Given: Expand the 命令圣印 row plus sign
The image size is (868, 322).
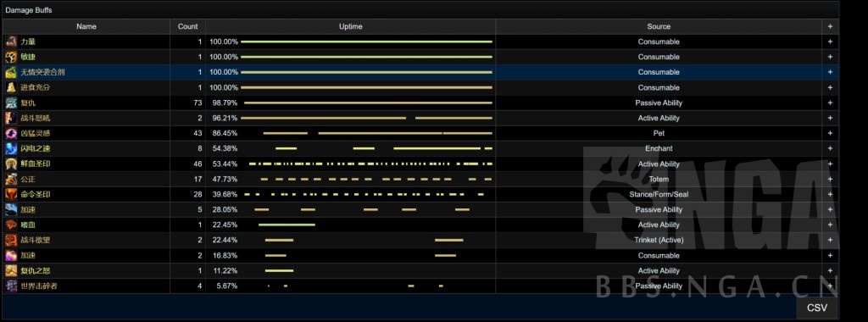Looking at the screenshot, I should click(x=830, y=194).
